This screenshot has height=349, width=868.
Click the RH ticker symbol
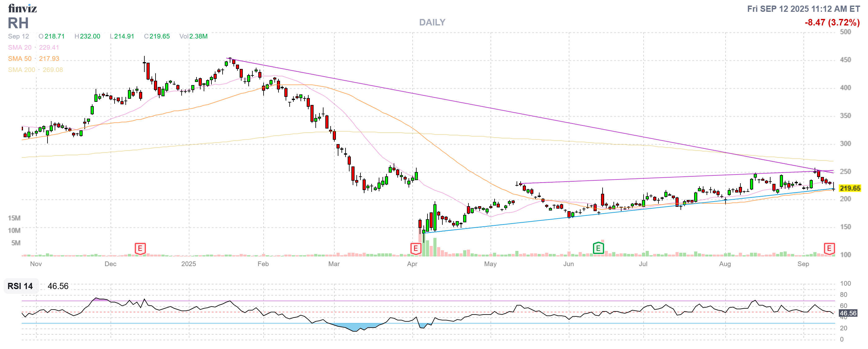(x=18, y=23)
